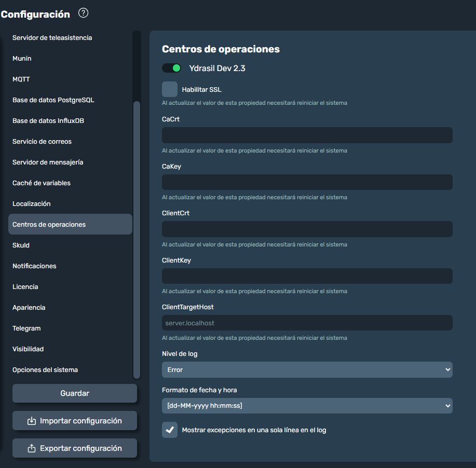Uncheck Mostrar excepciones en una sola línea
The image size is (476, 468).
point(170,430)
